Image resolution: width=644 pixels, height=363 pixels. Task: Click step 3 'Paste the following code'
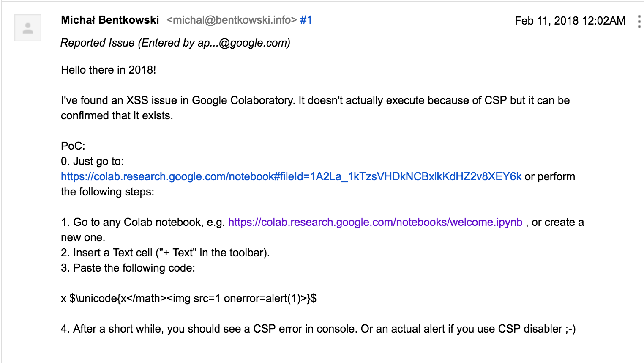[128, 268]
